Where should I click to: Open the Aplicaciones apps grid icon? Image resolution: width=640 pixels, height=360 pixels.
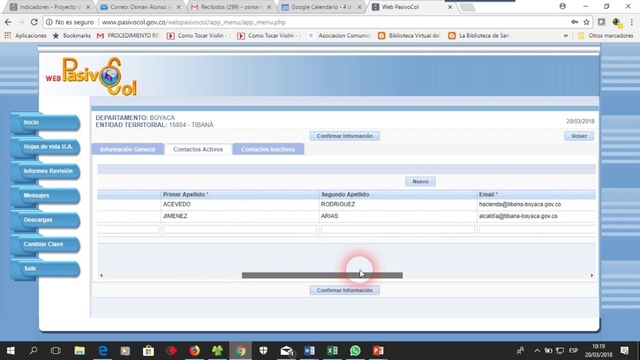pyautogui.click(x=8, y=36)
